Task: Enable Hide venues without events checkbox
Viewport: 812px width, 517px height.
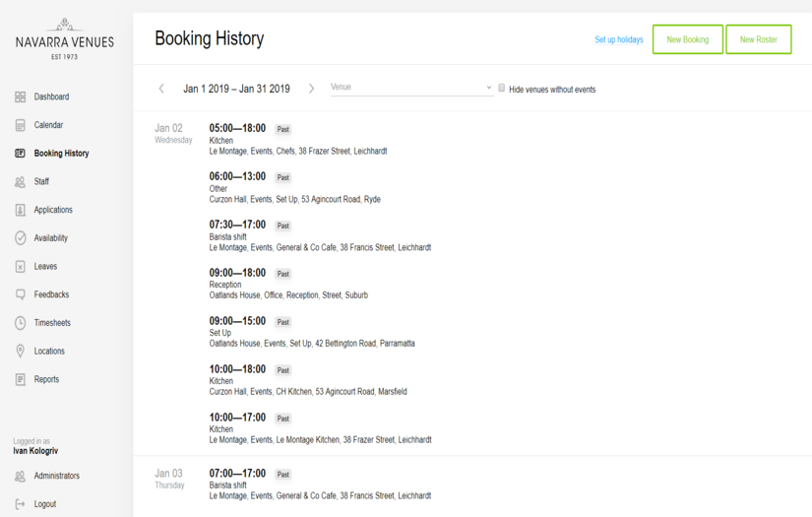Action: click(501, 88)
